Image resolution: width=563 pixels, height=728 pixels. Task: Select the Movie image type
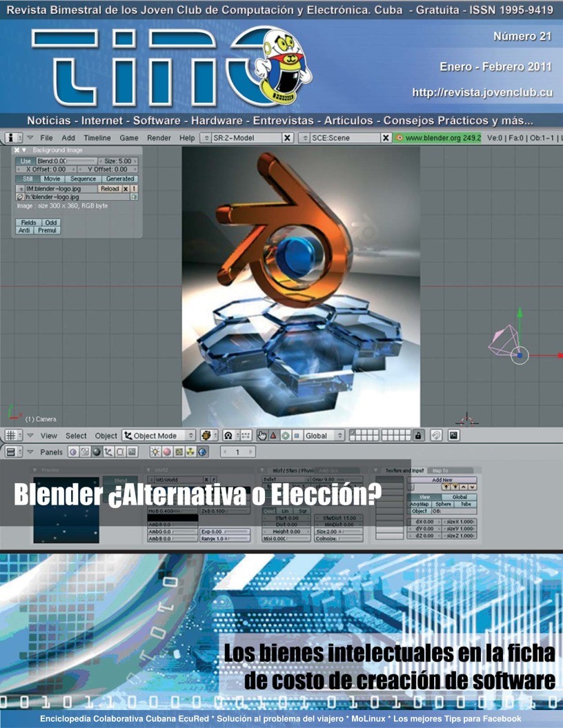point(52,179)
